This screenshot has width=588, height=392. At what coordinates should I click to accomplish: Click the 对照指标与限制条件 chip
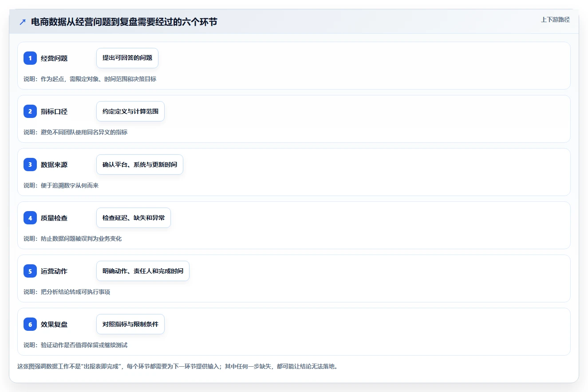(x=130, y=324)
